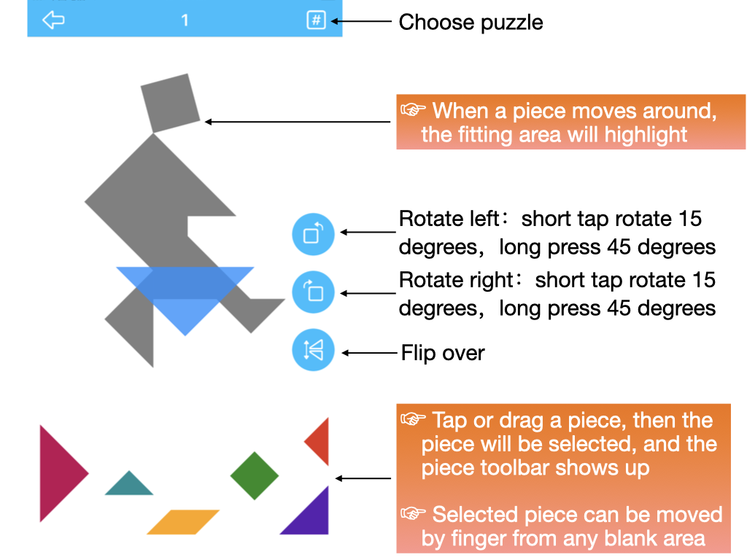The height and width of the screenshot is (560, 747).
Task: Click the 'Choose puzzle' label
Action: (x=471, y=23)
